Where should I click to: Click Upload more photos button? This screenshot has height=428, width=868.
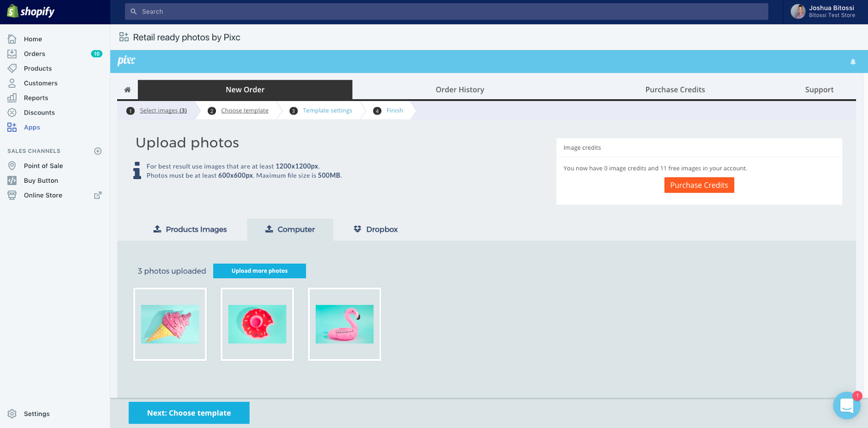pos(259,271)
